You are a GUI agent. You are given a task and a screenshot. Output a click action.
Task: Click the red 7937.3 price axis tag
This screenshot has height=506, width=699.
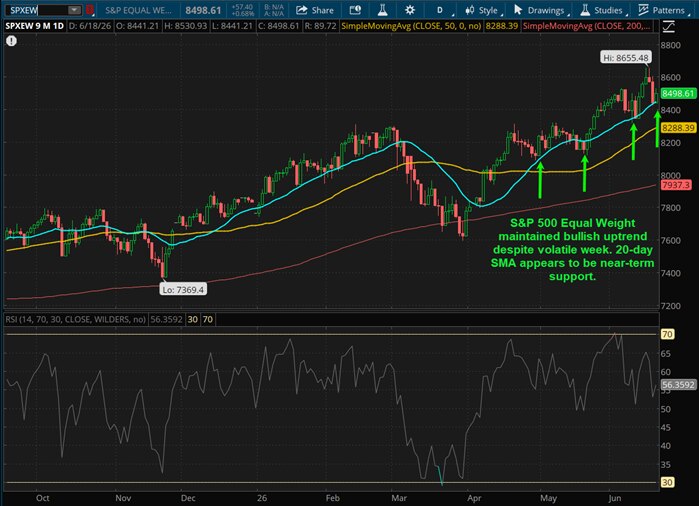pyautogui.click(x=676, y=185)
